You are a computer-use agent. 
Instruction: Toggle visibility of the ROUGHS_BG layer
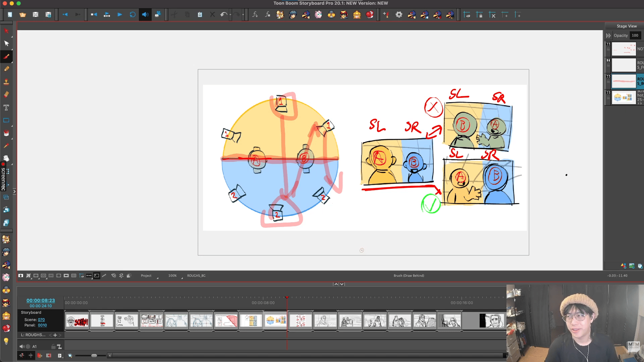608,76
